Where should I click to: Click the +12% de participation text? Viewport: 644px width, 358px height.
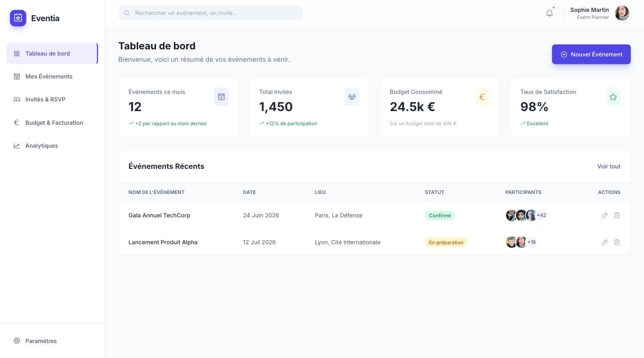(x=291, y=124)
